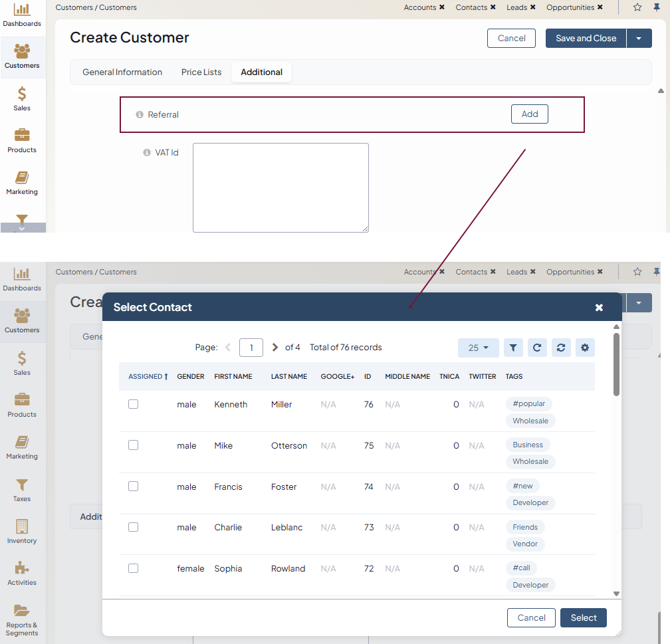The height and width of the screenshot is (644, 670).
Task: Click the dialog's vertical scrollbar
Action: coord(616,364)
